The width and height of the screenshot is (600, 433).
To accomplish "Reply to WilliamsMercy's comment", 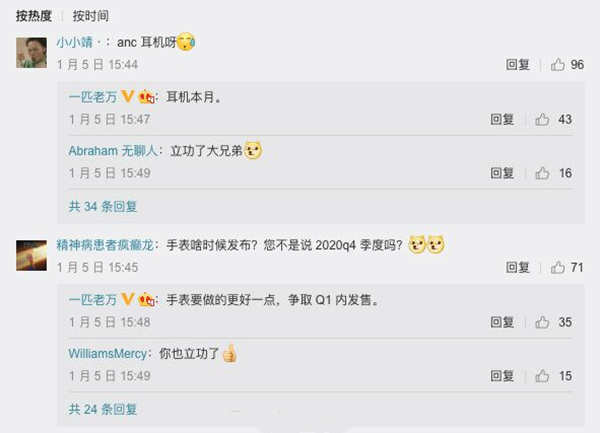I will click(502, 376).
